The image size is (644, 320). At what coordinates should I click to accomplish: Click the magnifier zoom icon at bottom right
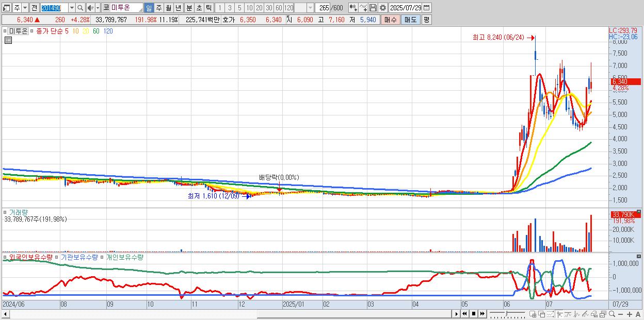click(612, 314)
